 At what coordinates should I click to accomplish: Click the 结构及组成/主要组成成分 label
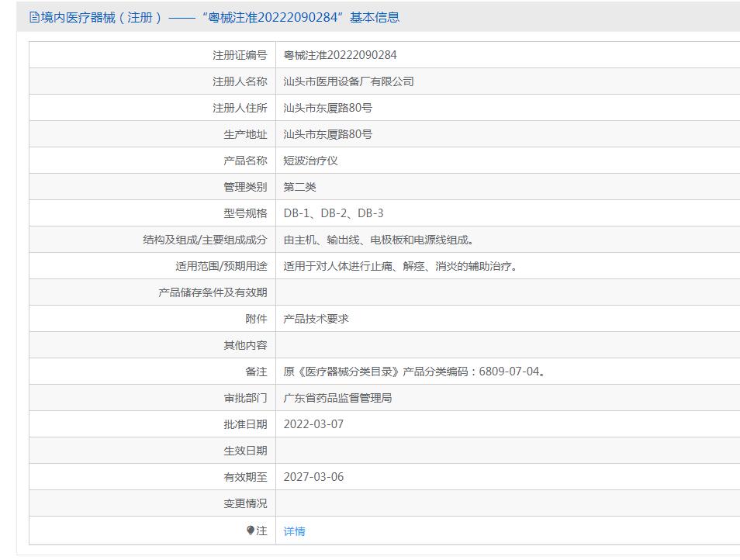pyautogui.click(x=206, y=240)
